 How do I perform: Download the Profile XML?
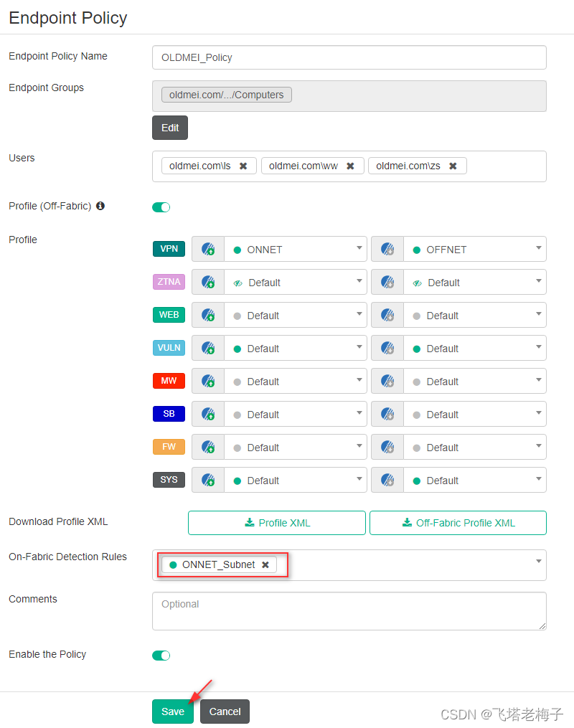[277, 523]
